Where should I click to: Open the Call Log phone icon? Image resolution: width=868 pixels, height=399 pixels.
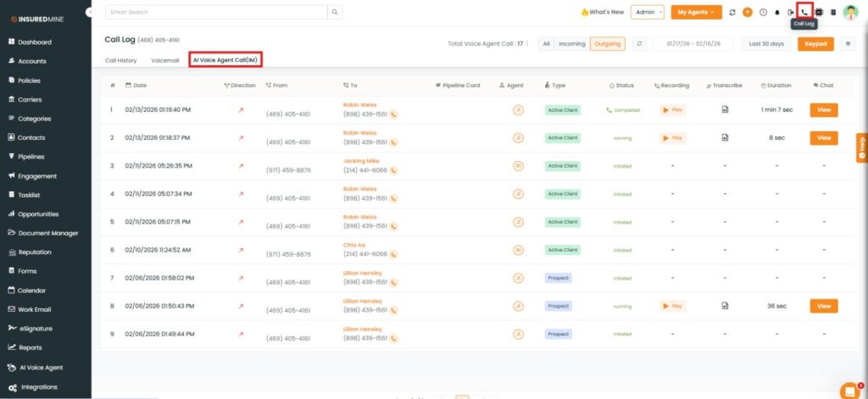pos(804,12)
